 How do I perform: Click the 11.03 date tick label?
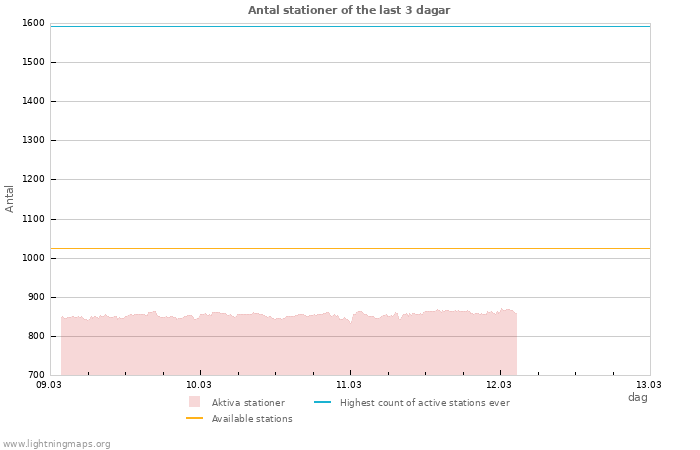(x=349, y=384)
